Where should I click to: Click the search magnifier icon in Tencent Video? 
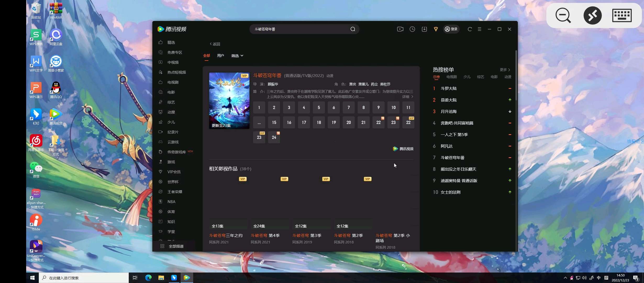click(353, 29)
